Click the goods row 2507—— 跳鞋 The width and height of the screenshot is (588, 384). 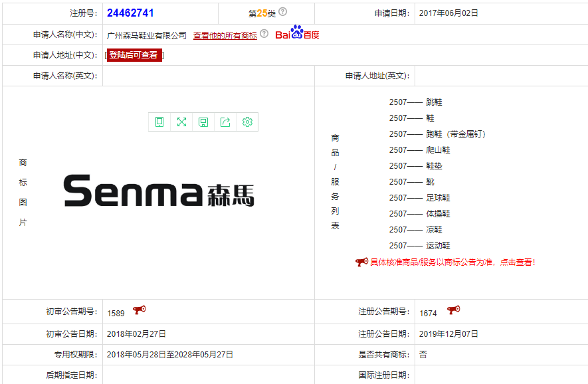[x=415, y=102]
